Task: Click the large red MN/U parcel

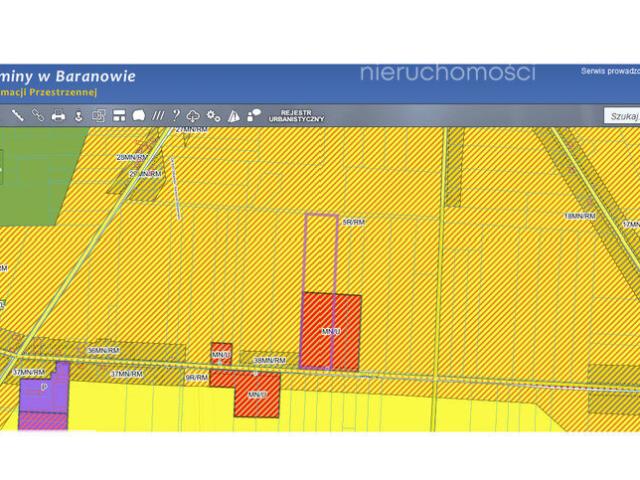Action: (x=331, y=331)
